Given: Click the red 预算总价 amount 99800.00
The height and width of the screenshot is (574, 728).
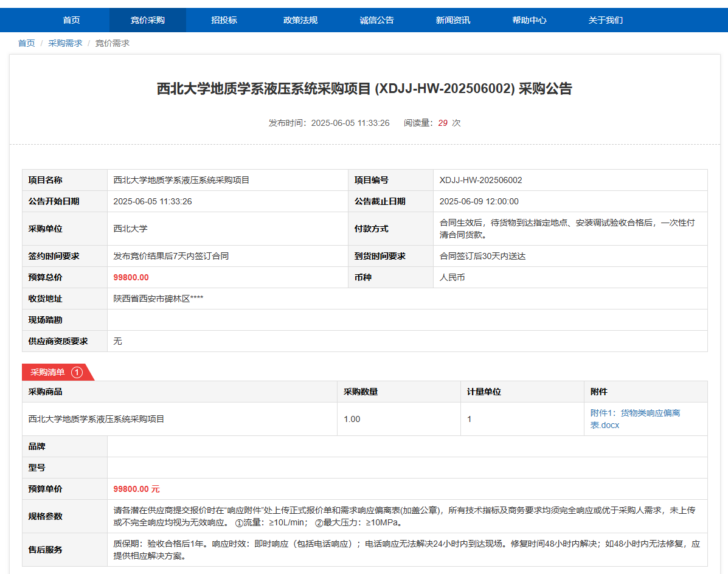Looking at the screenshot, I should click(131, 277).
